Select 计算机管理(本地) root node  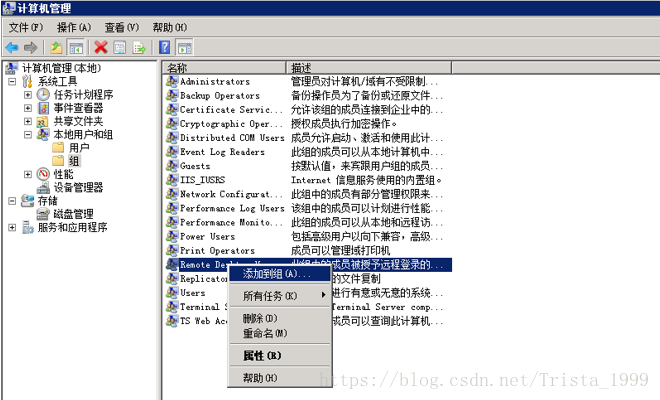click(61, 68)
